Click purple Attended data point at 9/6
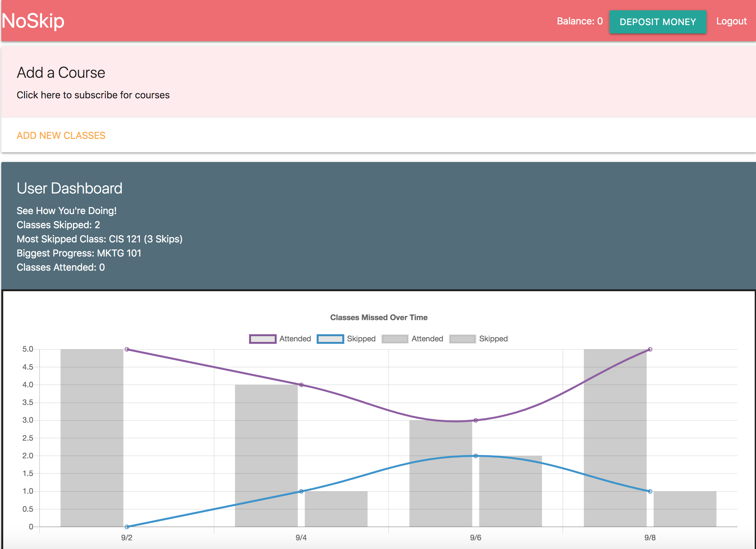Image resolution: width=756 pixels, height=549 pixels. tap(476, 420)
